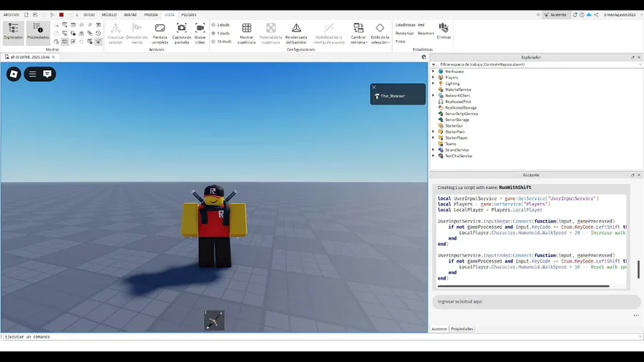Select the Asistente bottom panel tab
This screenshot has width=644, height=362.
coord(439,329)
